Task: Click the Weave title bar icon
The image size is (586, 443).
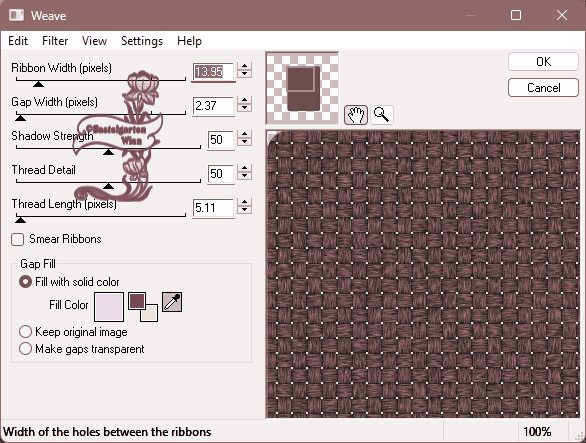Action: tap(16, 15)
